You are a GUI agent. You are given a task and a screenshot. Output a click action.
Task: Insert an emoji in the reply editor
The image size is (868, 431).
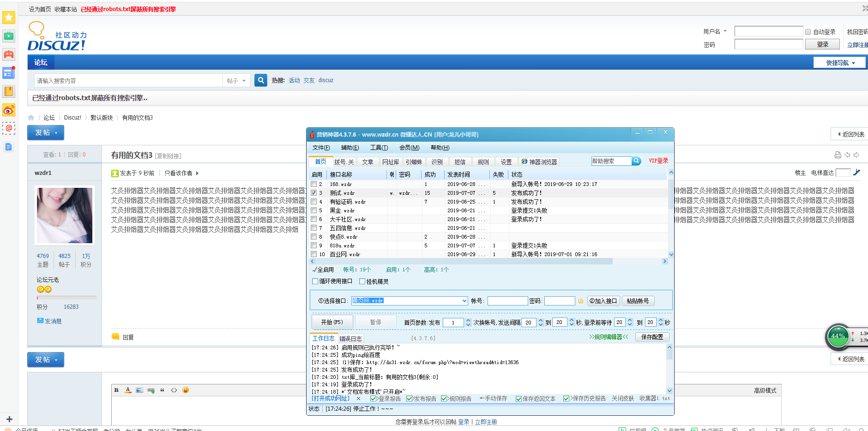pyautogui.click(x=186, y=390)
